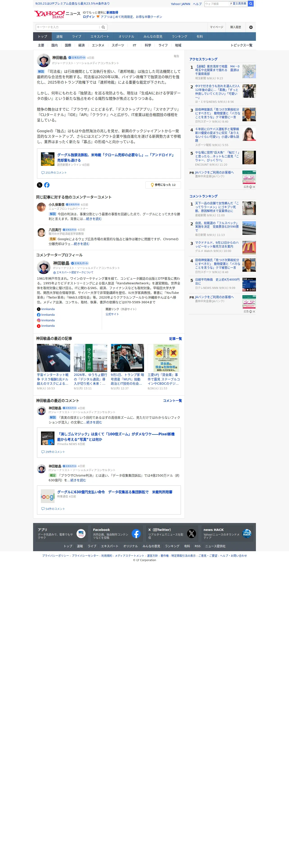Open 国際 category

pos(68,46)
